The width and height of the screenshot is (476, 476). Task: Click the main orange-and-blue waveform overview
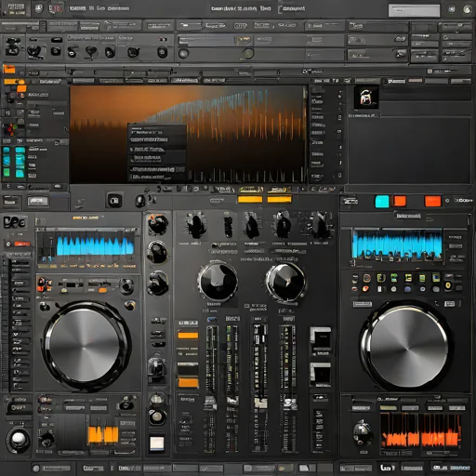(x=188, y=134)
